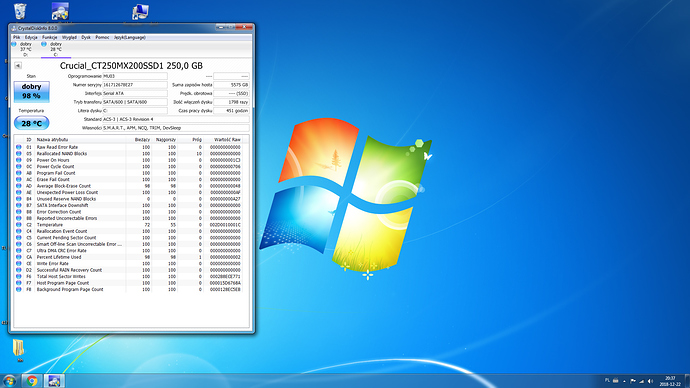Screen dimensions: 690x388
Task: Open the Dysk menu
Action: pos(86,37)
